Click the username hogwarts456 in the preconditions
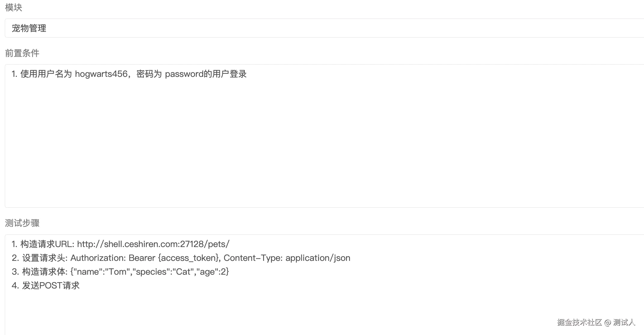 [101, 74]
